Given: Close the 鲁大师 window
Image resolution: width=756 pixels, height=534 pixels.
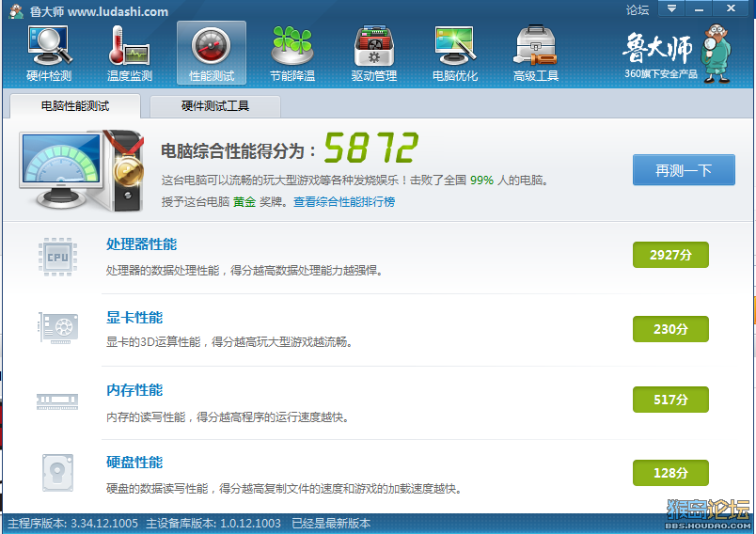Looking at the screenshot, I should (x=731, y=8).
